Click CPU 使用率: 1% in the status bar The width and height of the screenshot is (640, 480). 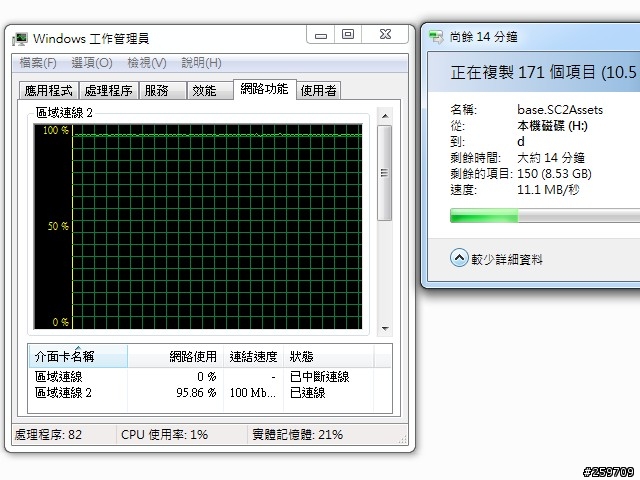tap(164, 435)
